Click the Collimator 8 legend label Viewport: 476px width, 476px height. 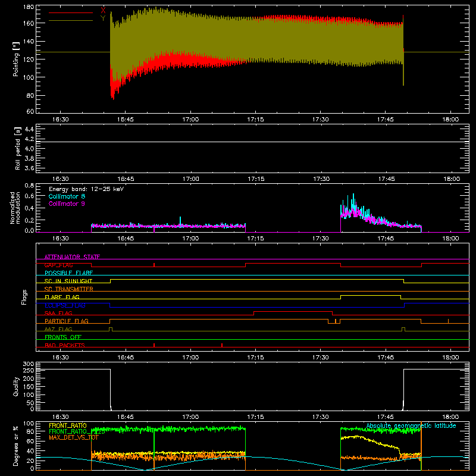67,196
